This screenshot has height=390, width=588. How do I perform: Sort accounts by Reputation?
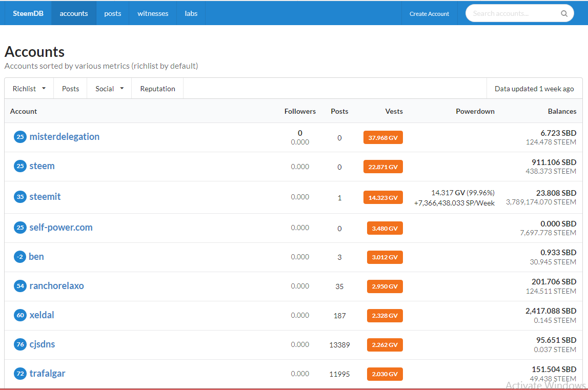tap(157, 89)
